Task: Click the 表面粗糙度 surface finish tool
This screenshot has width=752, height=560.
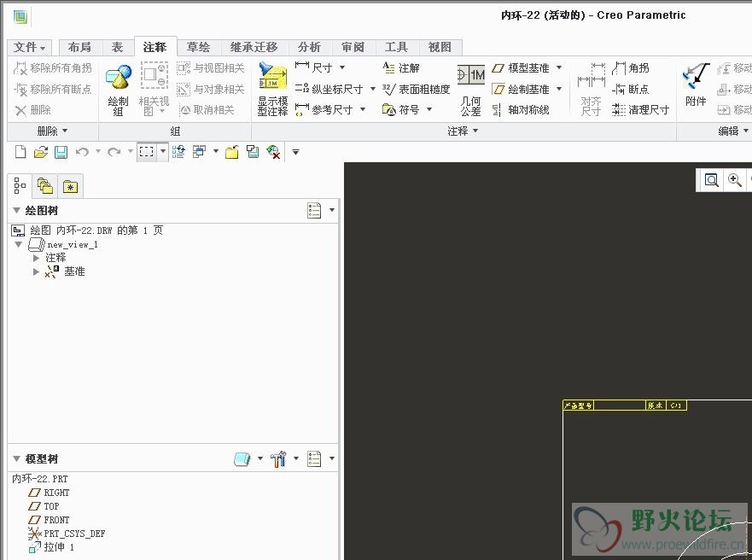Action: [416, 89]
